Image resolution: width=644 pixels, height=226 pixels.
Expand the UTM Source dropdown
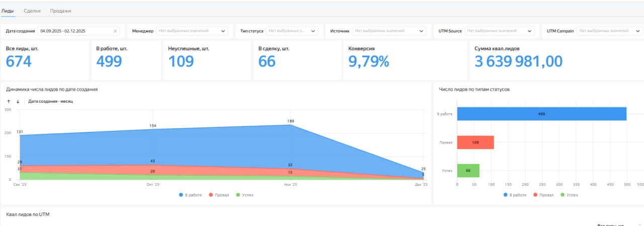click(499, 31)
